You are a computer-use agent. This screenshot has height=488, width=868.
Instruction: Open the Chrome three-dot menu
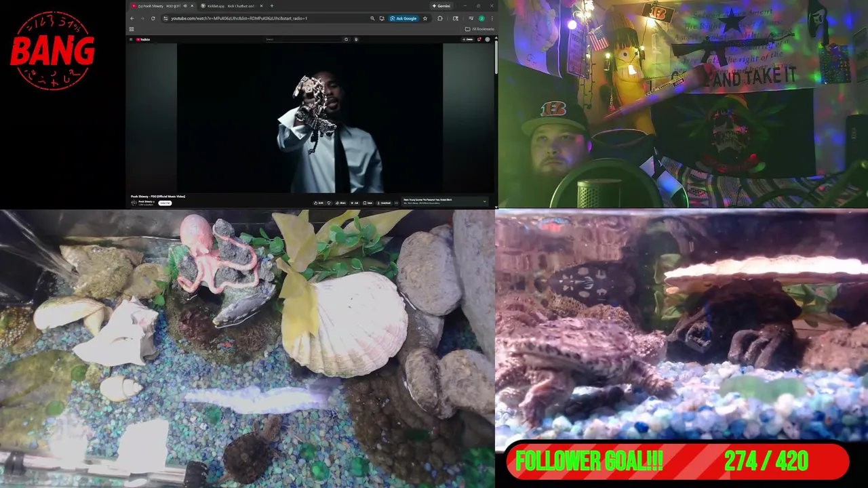492,18
